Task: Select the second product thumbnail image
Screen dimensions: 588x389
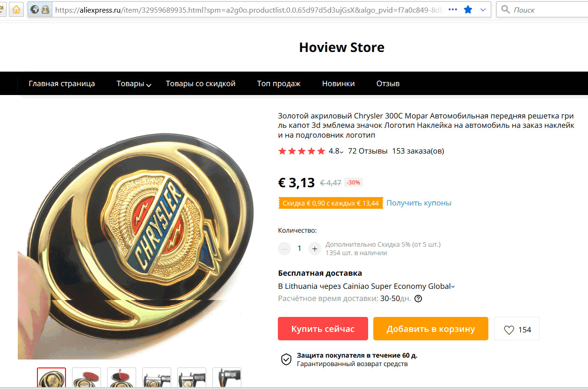Action: pyautogui.click(x=87, y=378)
